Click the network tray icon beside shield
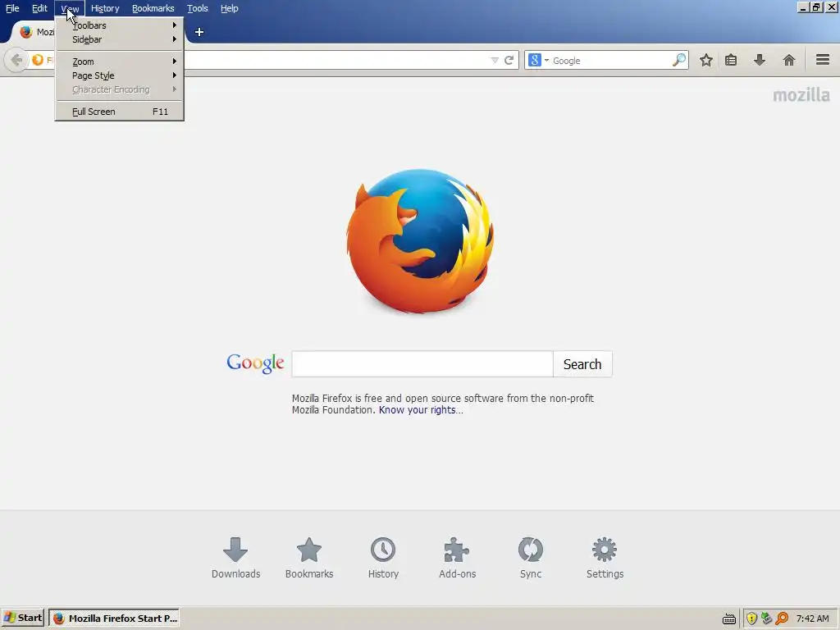 coord(767,619)
